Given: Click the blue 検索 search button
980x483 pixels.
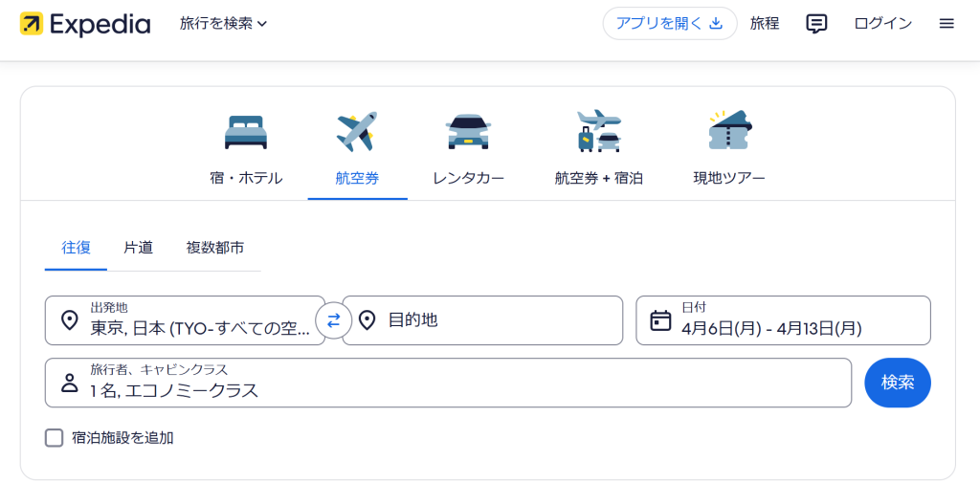Looking at the screenshot, I should point(898,383).
